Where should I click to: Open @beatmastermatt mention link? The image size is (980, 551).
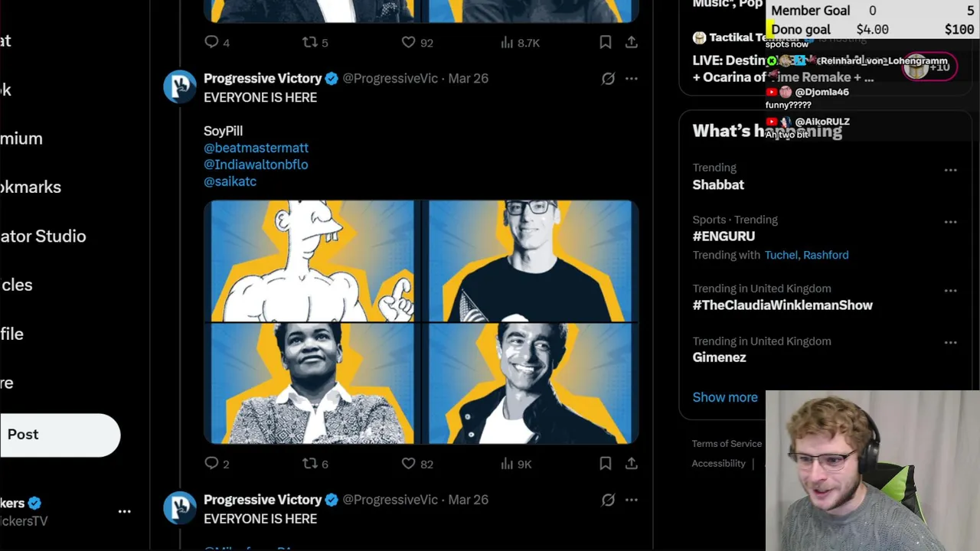click(256, 148)
